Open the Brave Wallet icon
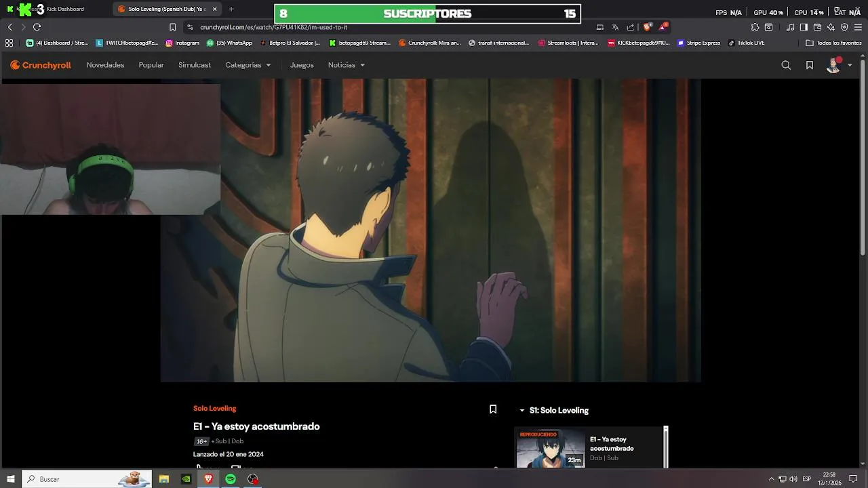The image size is (868, 488). (817, 27)
